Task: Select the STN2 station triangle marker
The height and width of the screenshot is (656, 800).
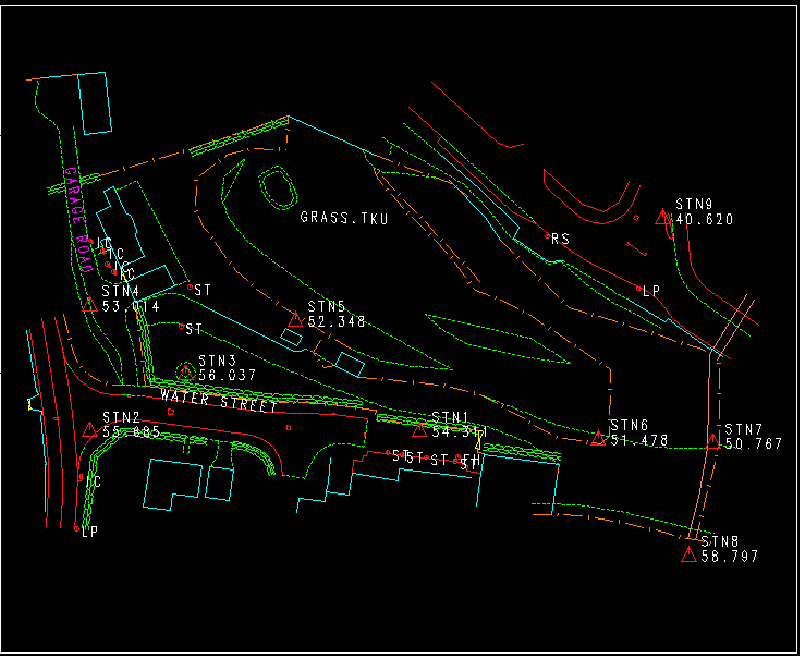Action: point(90,430)
